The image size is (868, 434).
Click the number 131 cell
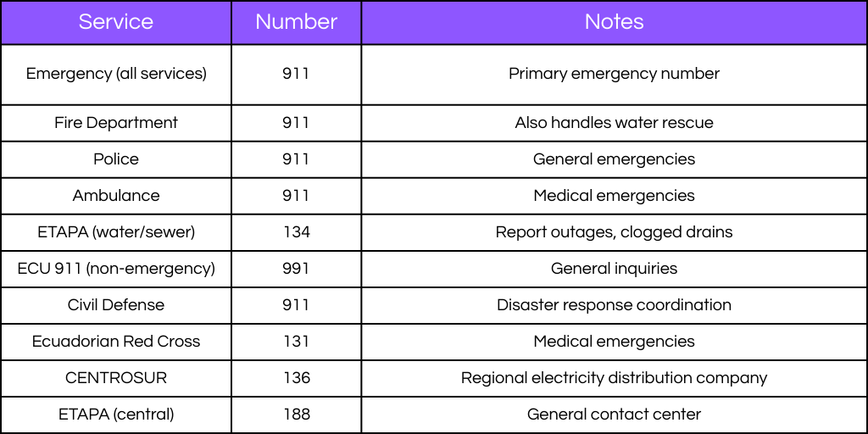(296, 342)
